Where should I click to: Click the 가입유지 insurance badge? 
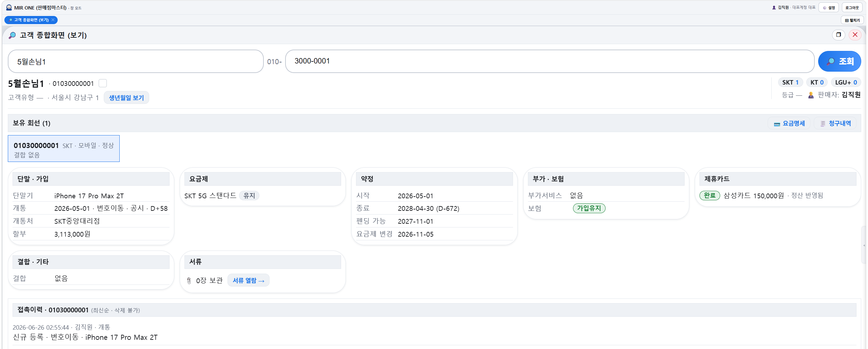tap(589, 208)
